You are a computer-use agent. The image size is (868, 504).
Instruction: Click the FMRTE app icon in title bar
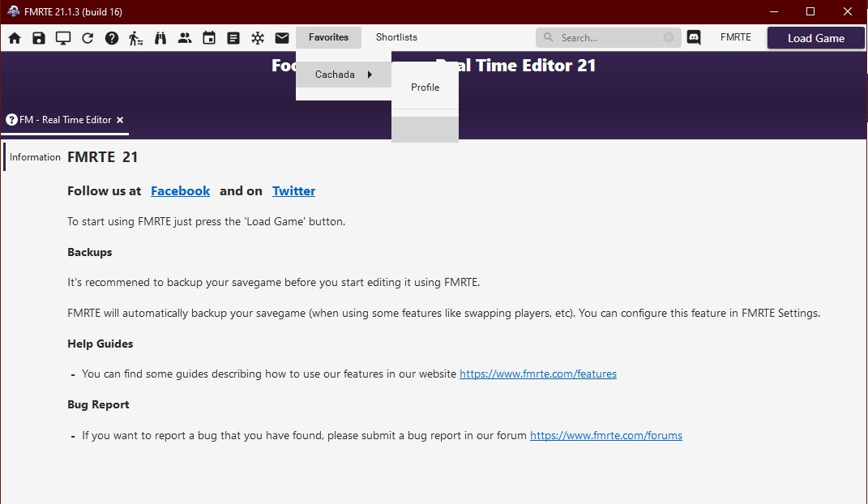pos(13,11)
